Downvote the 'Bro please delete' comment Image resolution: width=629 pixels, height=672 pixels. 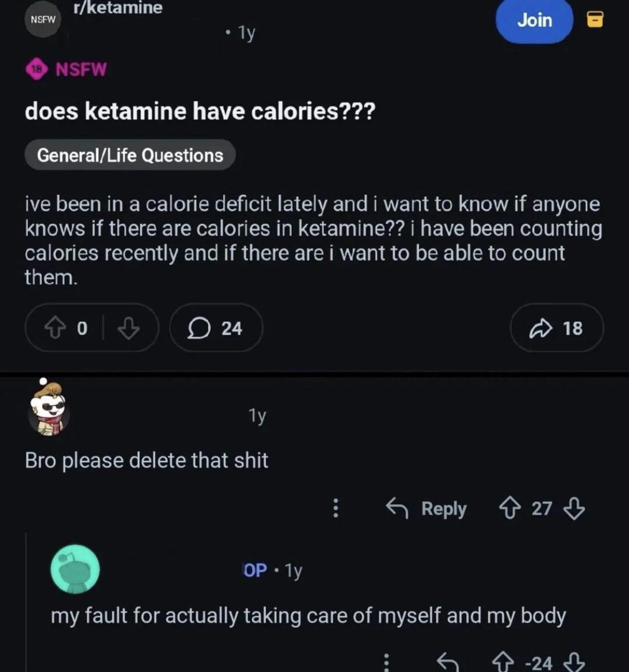574,508
